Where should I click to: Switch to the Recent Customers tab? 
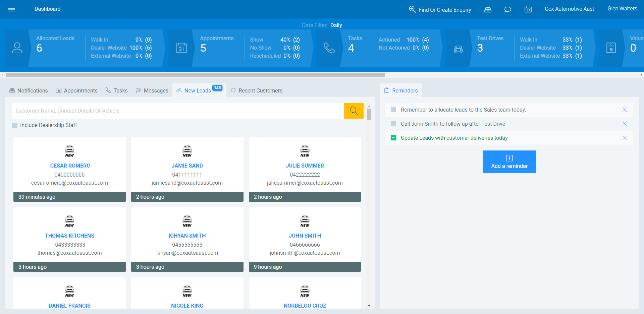pyautogui.click(x=257, y=90)
